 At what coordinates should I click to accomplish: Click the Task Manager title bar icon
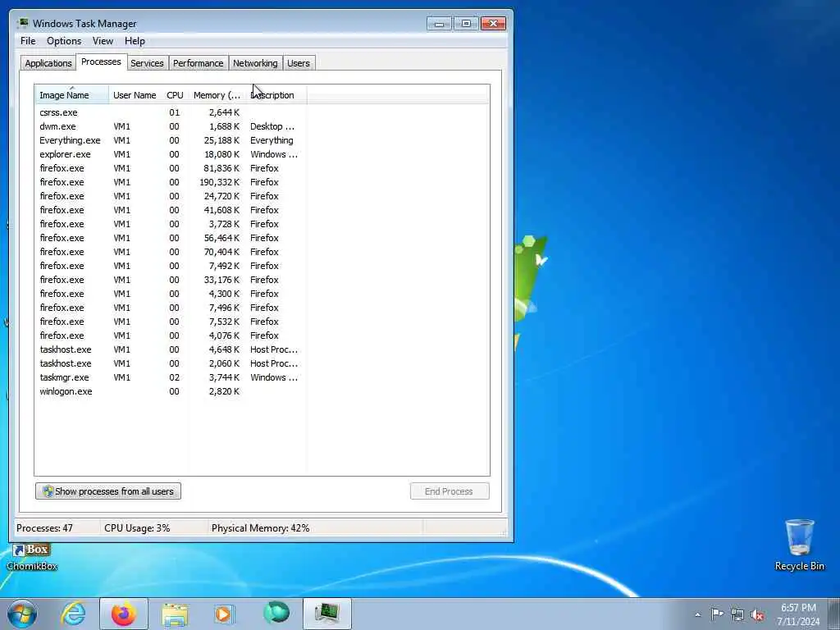[22, 23]
